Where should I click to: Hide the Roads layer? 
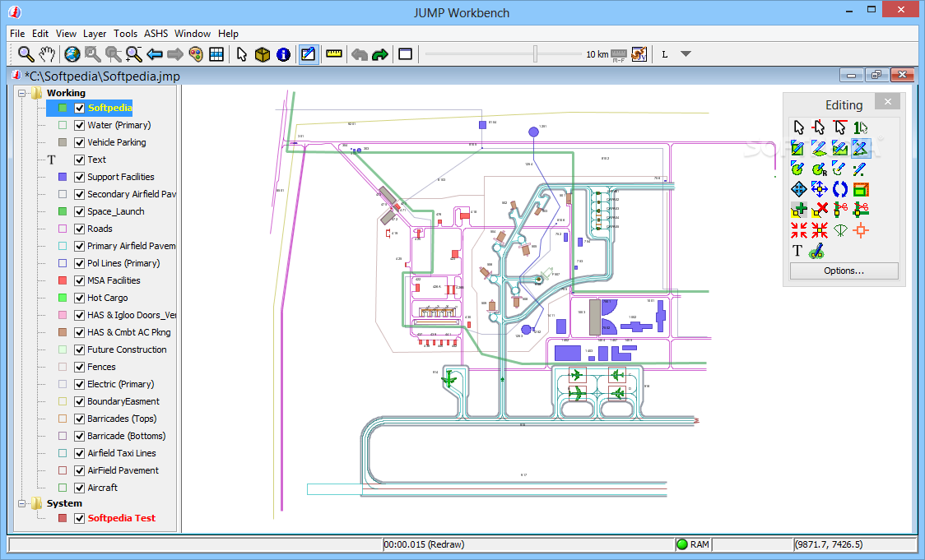coord(80,229)
